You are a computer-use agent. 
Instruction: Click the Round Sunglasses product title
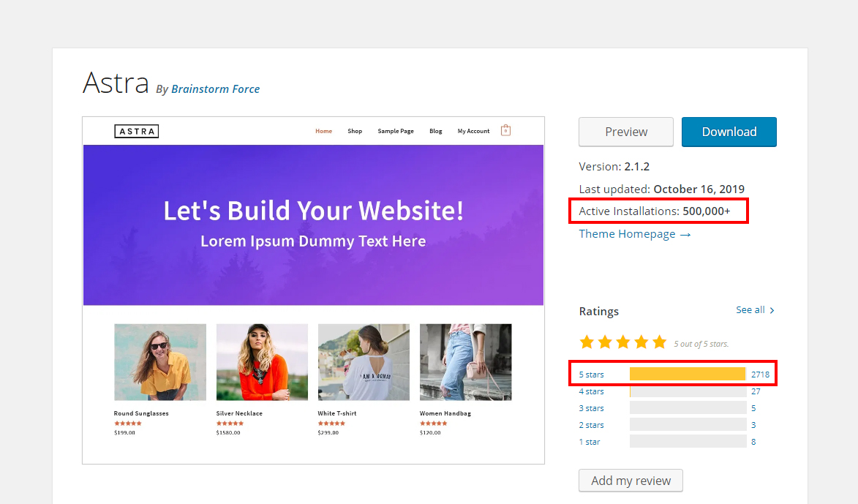point(141,414)
